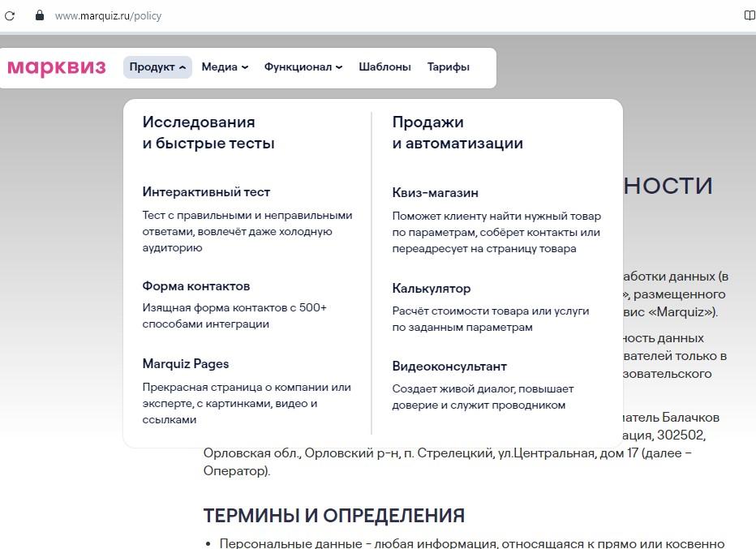This screenshot has height=549, width=756.
Task: Click description 'Поможет клиенту найти нужный товар'
Action: pyautogui.click(x=496, y=232)
